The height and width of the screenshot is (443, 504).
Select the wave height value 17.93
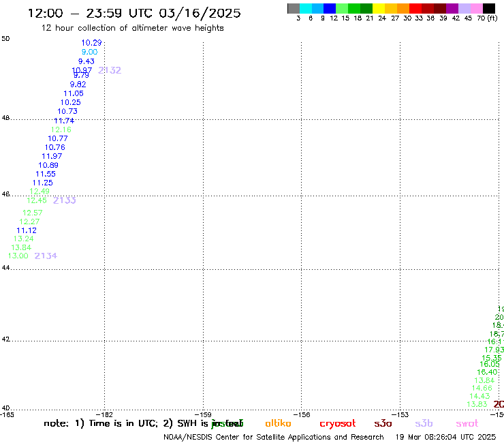click(494, 350)
